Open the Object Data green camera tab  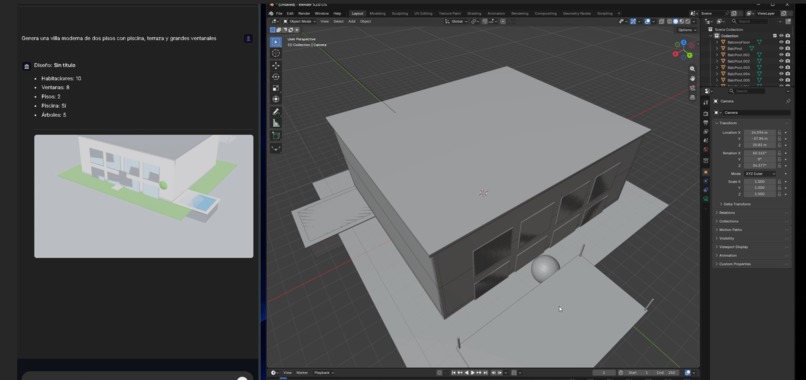point(706,198)
